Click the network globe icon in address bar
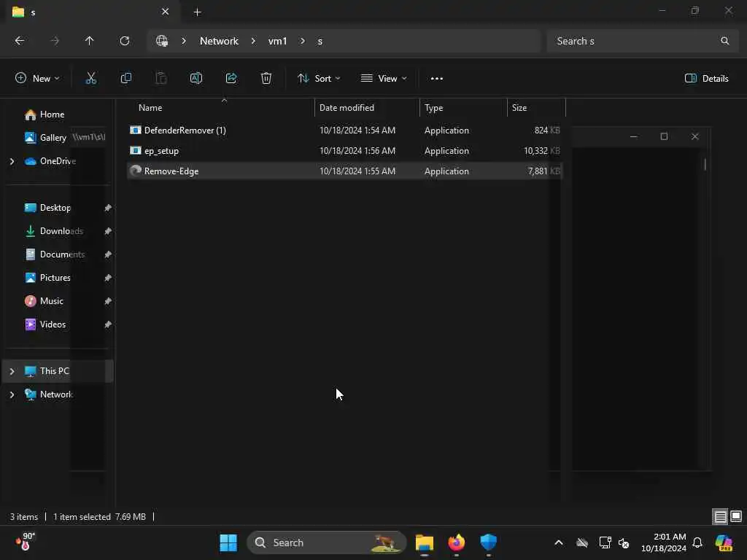The width and height of the screenshot is (747, 560). tap(162, 41)
